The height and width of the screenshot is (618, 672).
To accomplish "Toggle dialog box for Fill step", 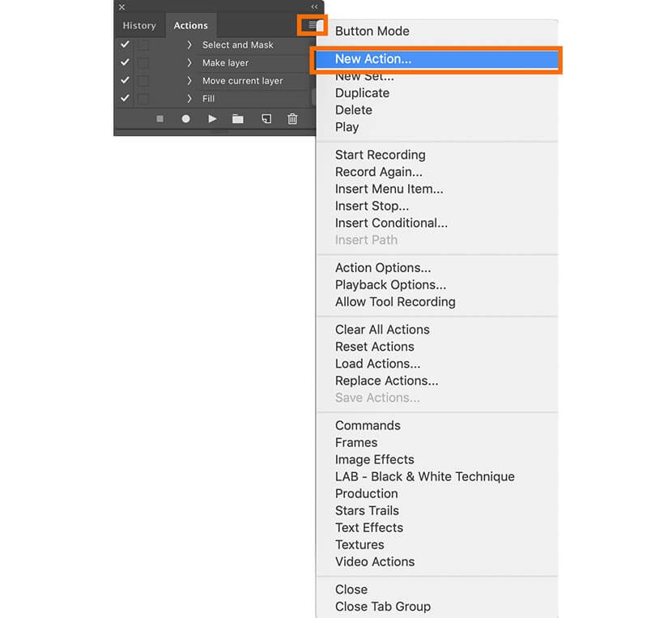I will coord(142,99).
